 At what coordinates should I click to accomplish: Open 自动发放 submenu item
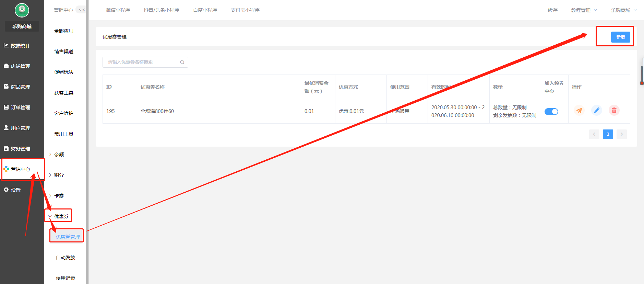click(65, 258)
